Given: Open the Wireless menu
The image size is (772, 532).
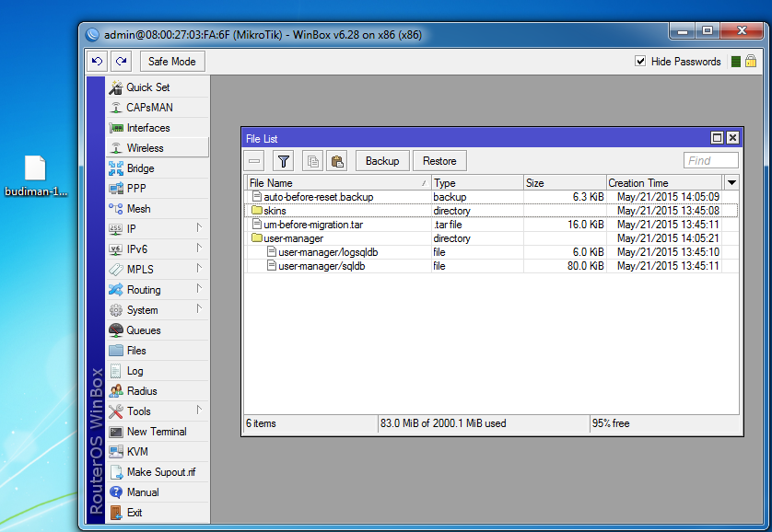Looking at the screenshot, I should (158, 148).
